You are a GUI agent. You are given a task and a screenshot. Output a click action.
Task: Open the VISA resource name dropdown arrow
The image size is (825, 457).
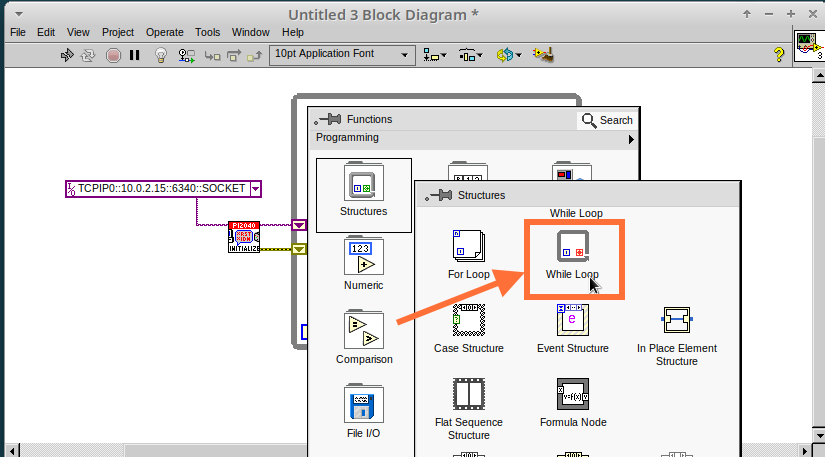tap(255, 189)
